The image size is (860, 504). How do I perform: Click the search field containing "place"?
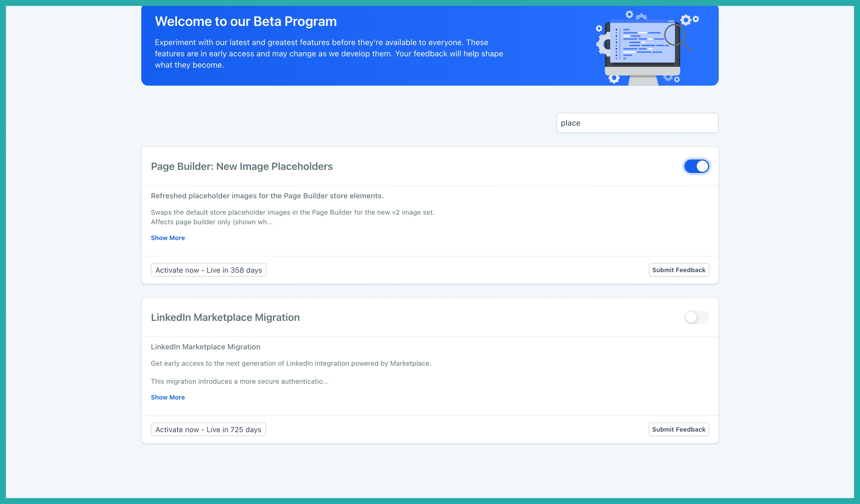(637, 123)
